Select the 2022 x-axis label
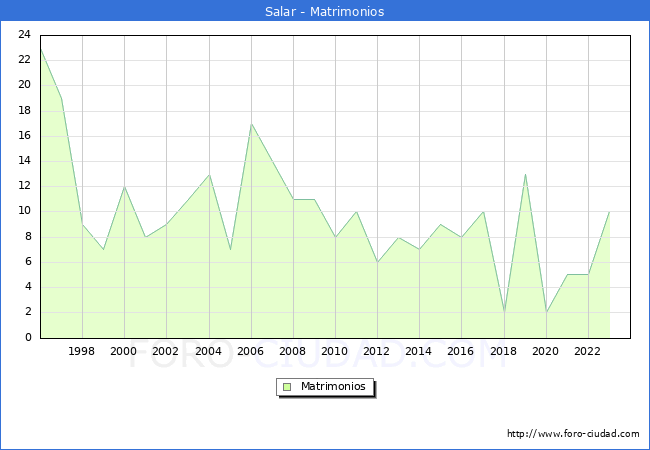This screenshot has height=450, width=650. (588, 352)
